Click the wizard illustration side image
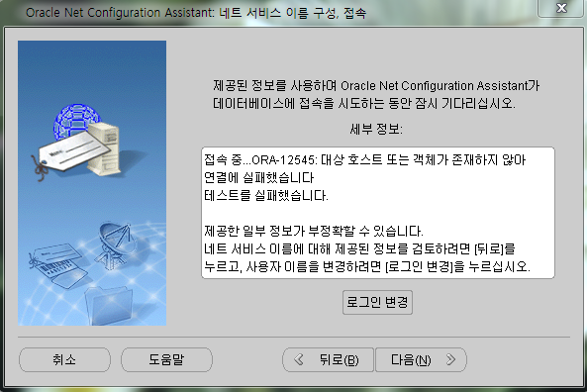Viewport: 587px width, 392px height. pyautogui.click(x=92, y=183)
